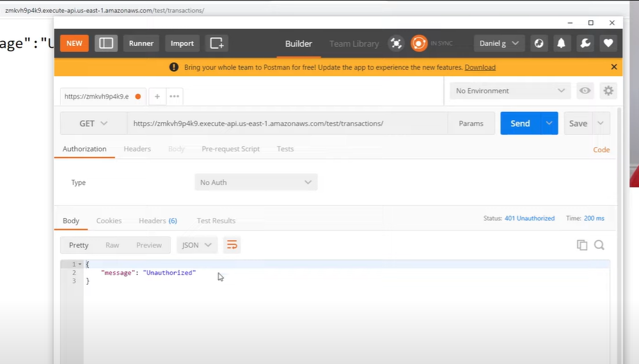The width and height of the screenshot is (639, 364).
Task: Open the response Headers (6) tab
Action: tap(158, 221)
